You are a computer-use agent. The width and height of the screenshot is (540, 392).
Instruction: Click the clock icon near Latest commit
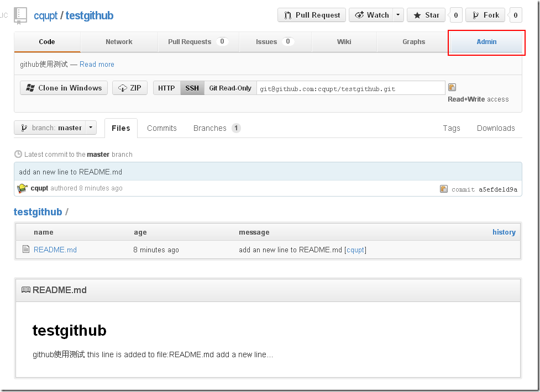coord(18,154)
